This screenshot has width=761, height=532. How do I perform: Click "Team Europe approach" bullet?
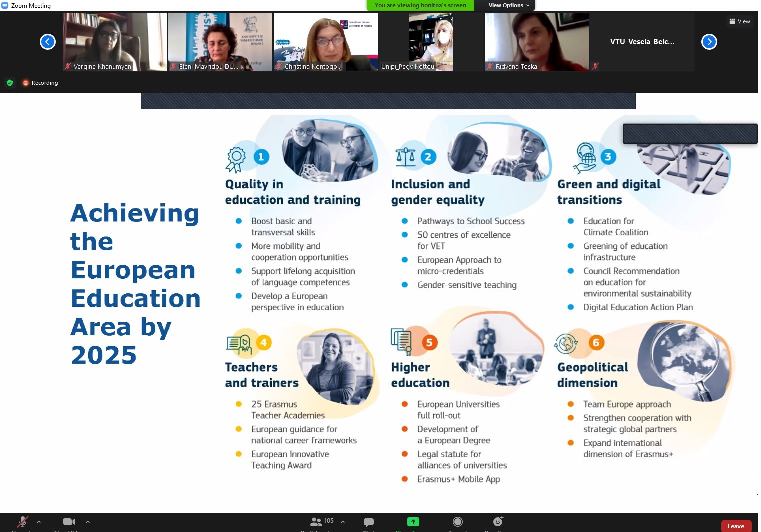pyautogui.click(x=627, y=404)
